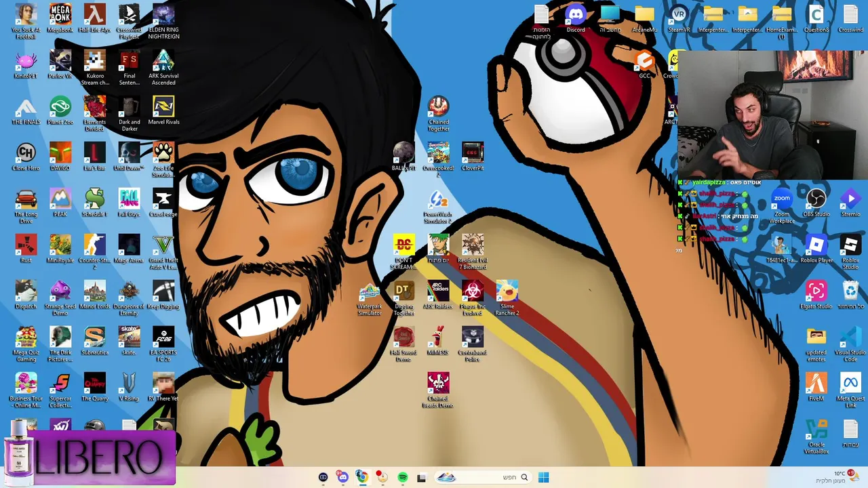Image resolution: width=868 pixels, height=488 pixels.
Task: Open the Stremio shortcut
Action: (x=850, y=203)
